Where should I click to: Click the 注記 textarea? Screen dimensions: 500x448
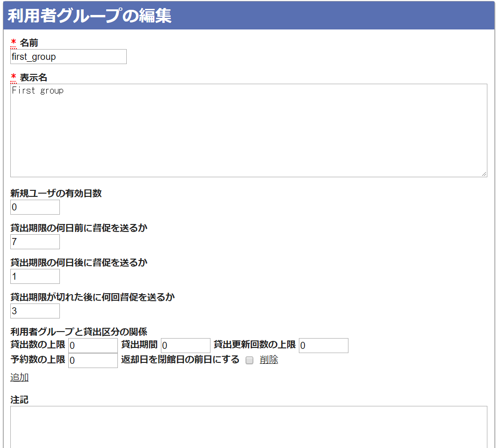[x=249, y=427]
